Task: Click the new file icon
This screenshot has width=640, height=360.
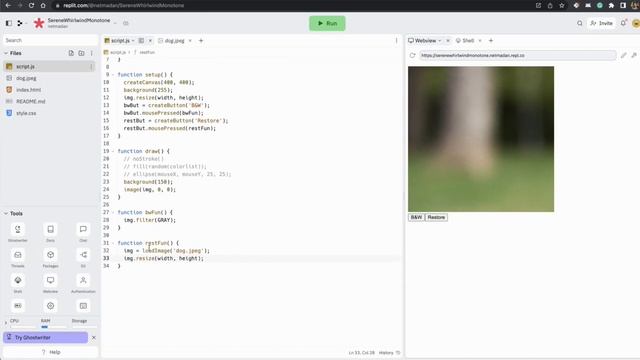Action: (x=71, y=53)
